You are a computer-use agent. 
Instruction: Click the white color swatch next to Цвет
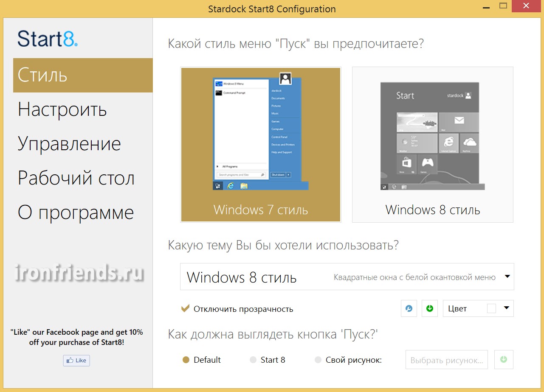click(491, 309)
